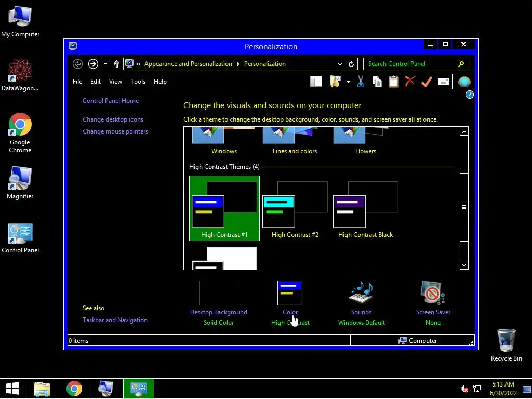Click the folder options toolbar icon
The image size is (532, 399).
[x=336, y=82]
